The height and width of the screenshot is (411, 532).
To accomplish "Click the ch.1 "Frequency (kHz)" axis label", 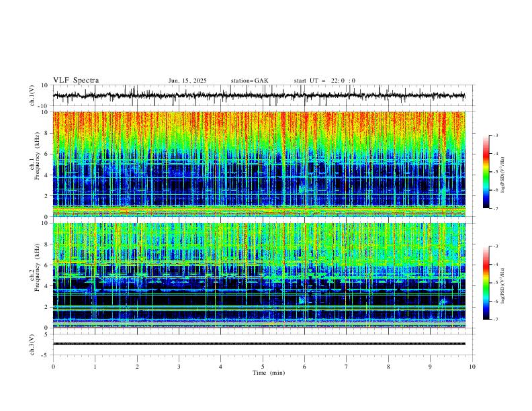I will [x=37, y=155].
